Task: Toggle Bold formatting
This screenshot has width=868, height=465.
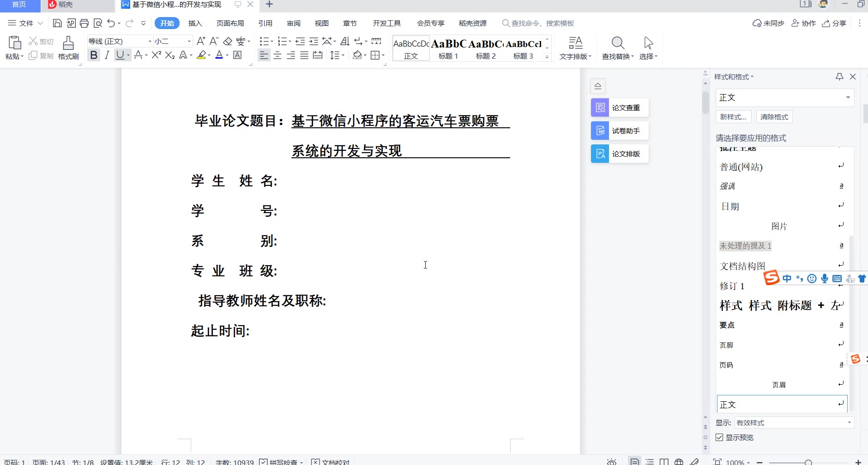Action: (x=94, y=55)
